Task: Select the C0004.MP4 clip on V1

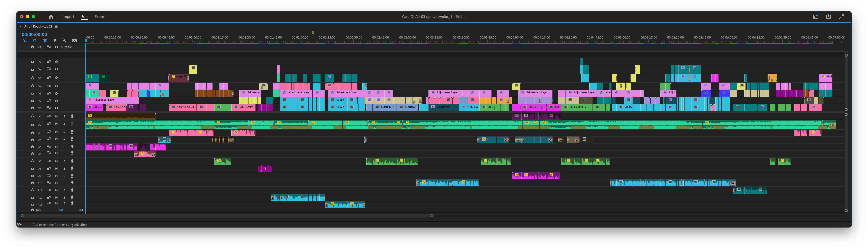Action: point(443,108)
